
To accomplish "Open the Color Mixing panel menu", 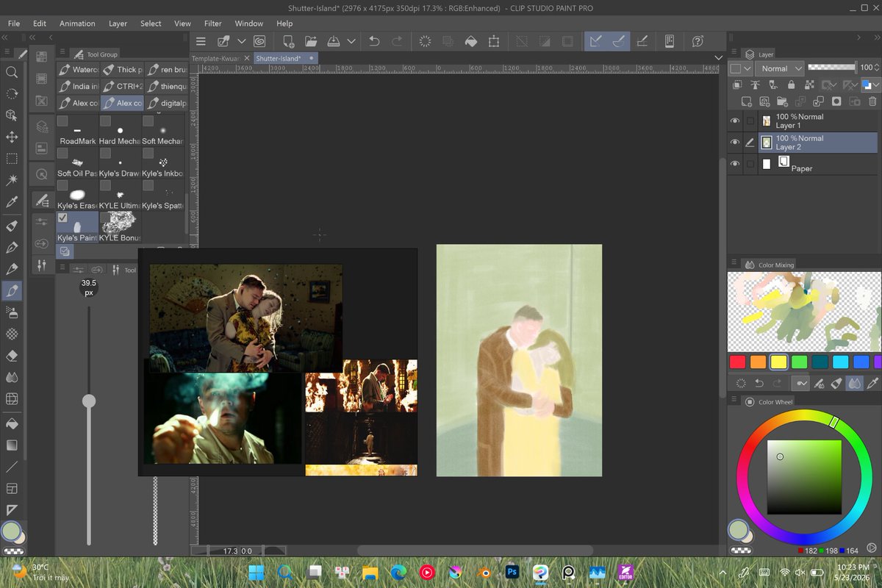I will click(x=734, y=264).
